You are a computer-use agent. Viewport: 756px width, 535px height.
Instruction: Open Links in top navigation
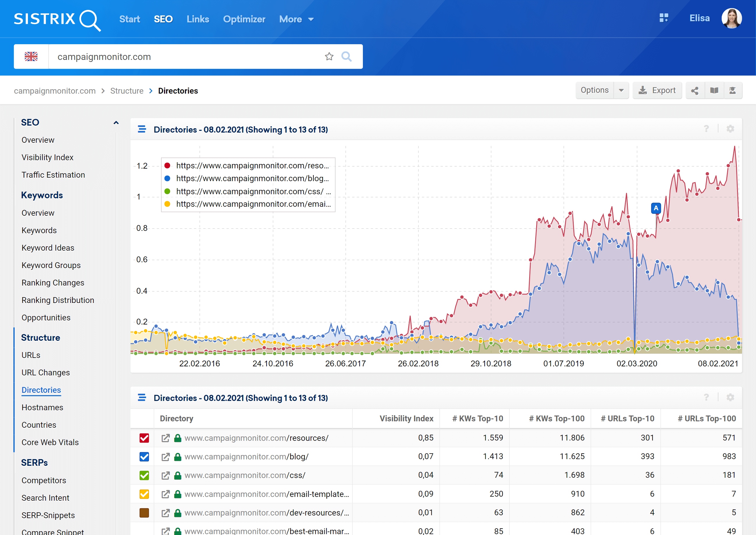[x=198, y=19]
